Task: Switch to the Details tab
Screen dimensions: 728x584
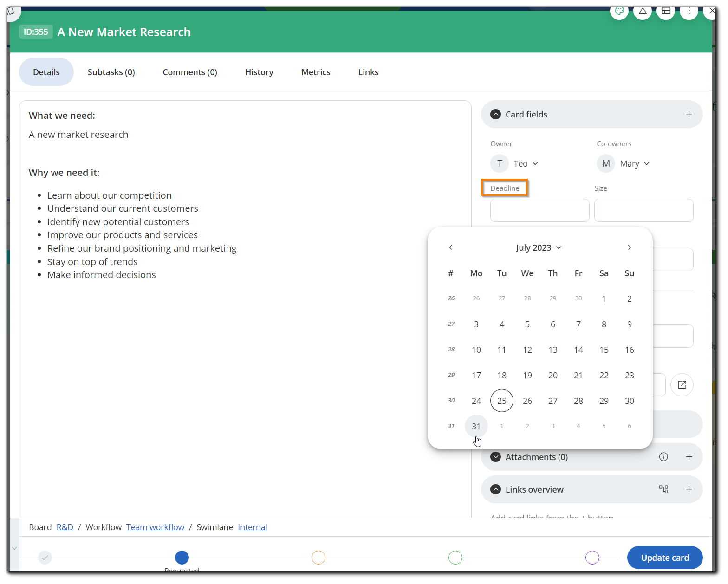Action: point(46,72)
